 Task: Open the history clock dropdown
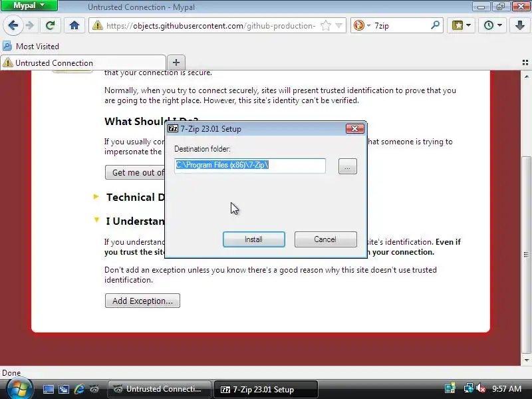(492, 25)
